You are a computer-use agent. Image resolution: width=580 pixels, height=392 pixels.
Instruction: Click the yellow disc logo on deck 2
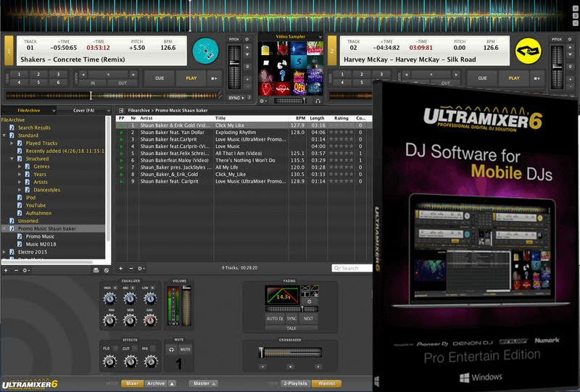(x=529, y=51)
